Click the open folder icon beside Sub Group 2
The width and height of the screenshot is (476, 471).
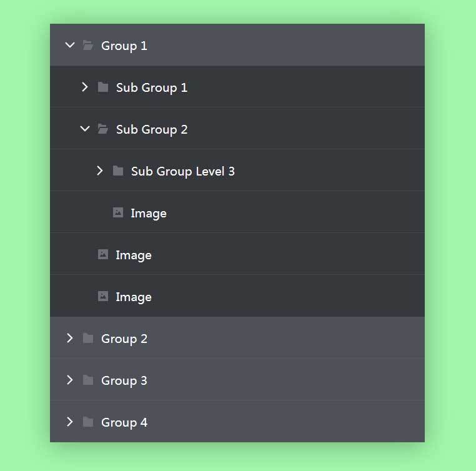[x=103, y=129]
